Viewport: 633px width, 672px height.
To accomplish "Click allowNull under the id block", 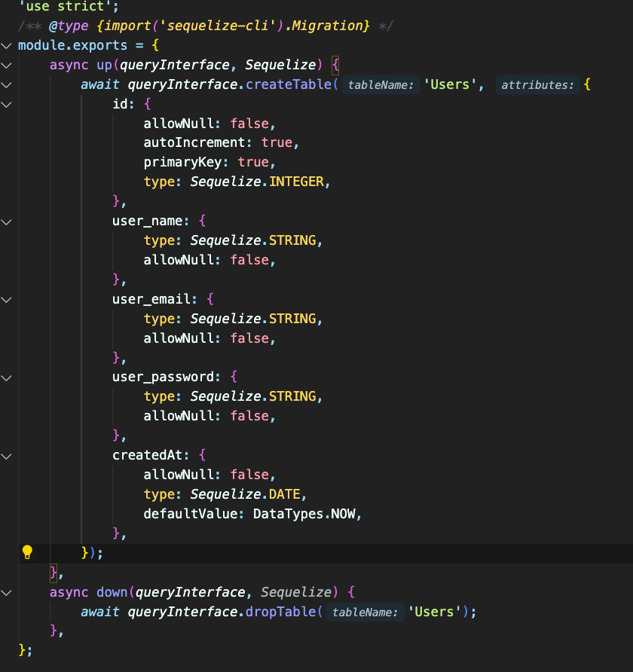I will click(179, 124).
